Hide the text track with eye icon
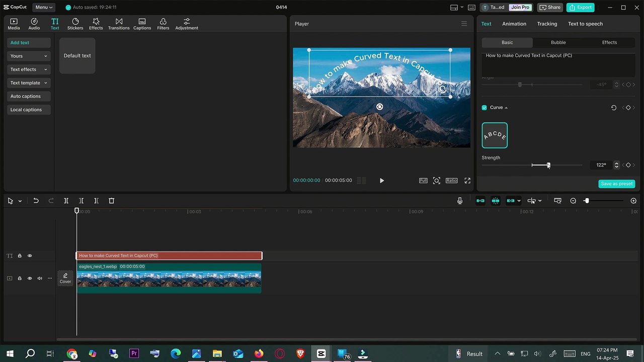644x362 pixels. click(x=30, y=256)
